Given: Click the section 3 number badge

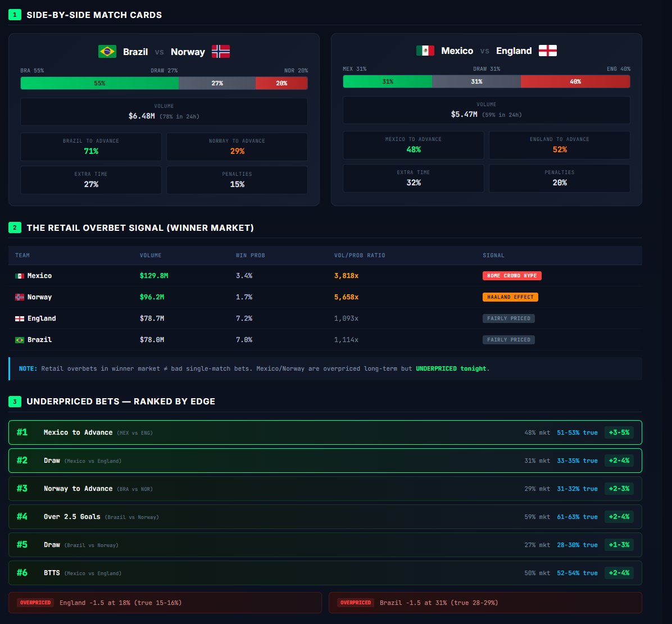Looking at the screenshot, I should (x=15, y=401).
